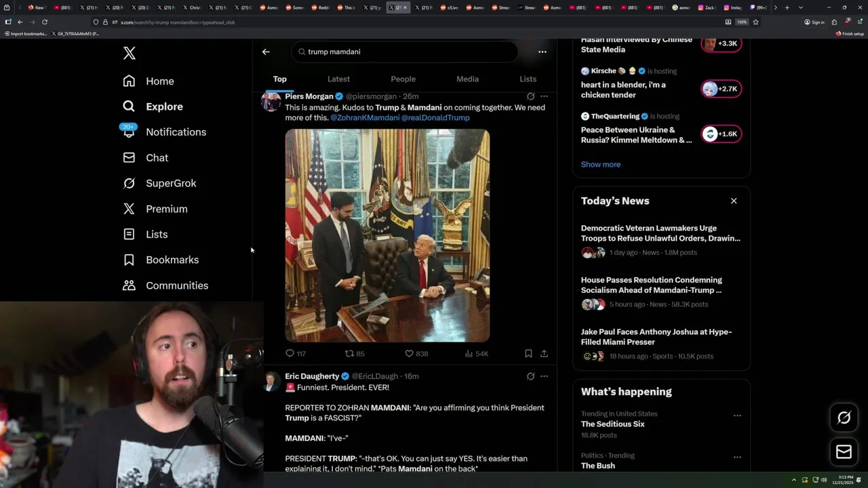Reload the page in browser toolbar

pos(45,22)
